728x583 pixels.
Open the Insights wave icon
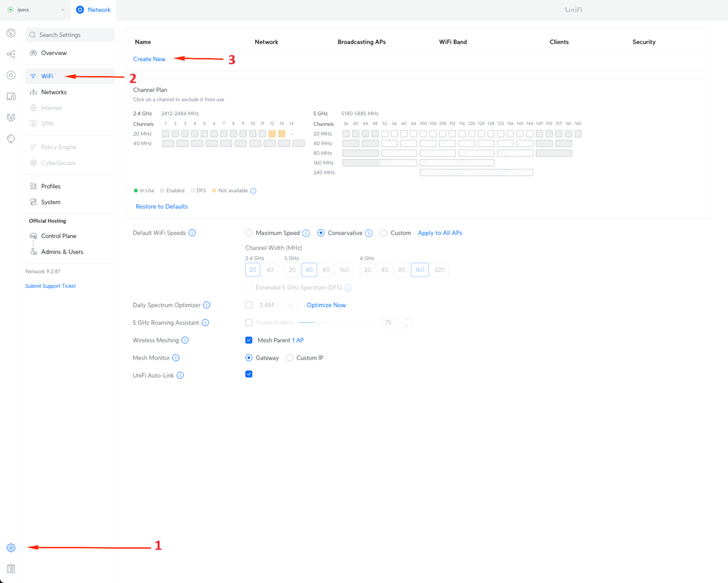click(x=10, y=117)
